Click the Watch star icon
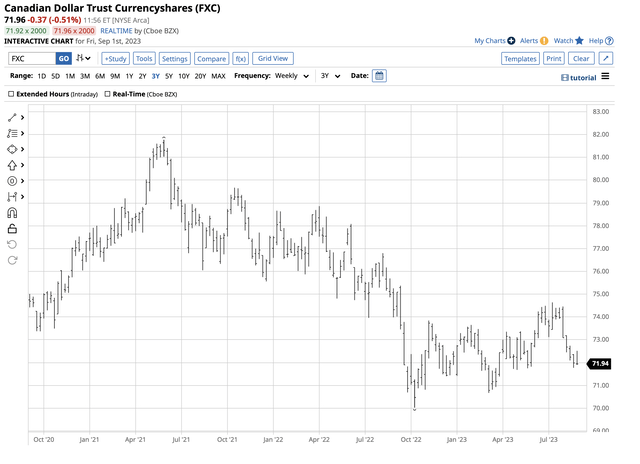This screenshot has width=640, height=464. point(579,40)
